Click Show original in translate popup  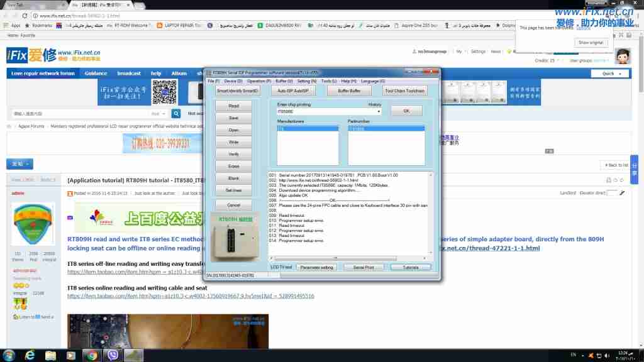pyautogui.click(x=591, y=43)
